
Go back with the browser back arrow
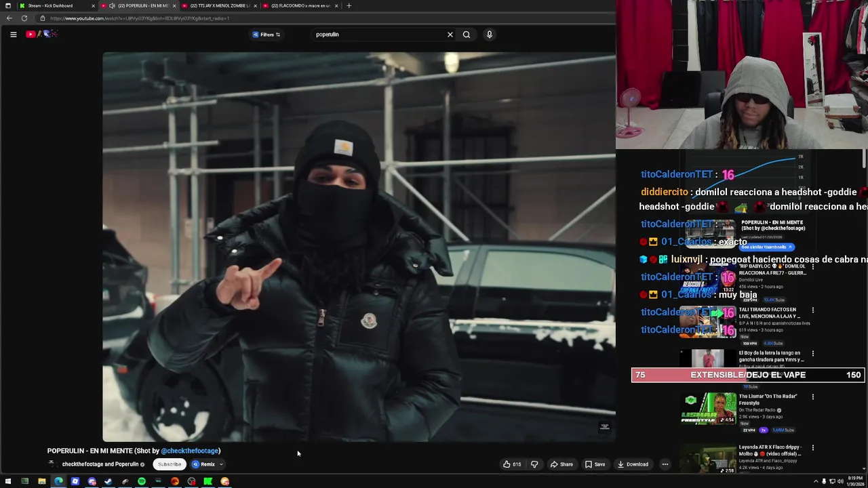click(x=9, y=18)
